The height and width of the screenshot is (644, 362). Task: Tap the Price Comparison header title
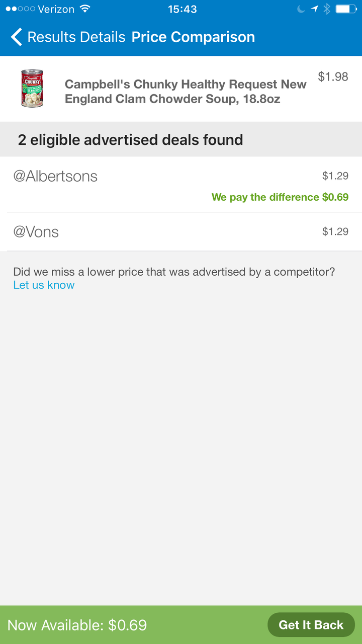pos(193,37)
